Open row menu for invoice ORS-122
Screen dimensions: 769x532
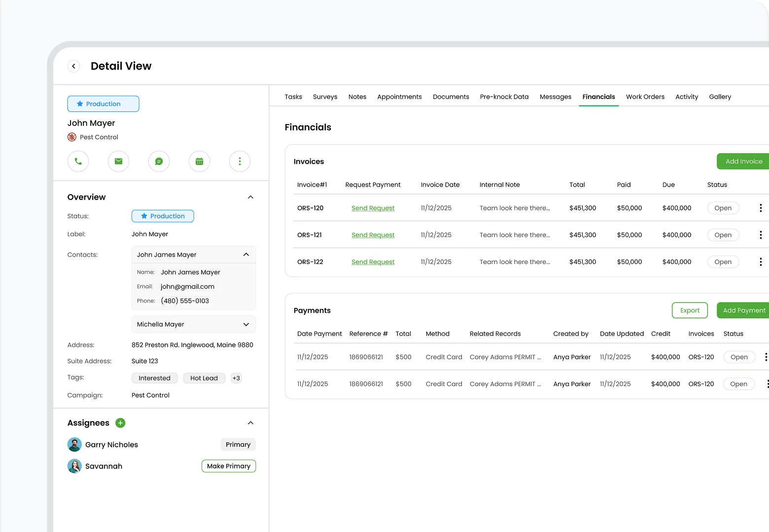click(761, 262)
